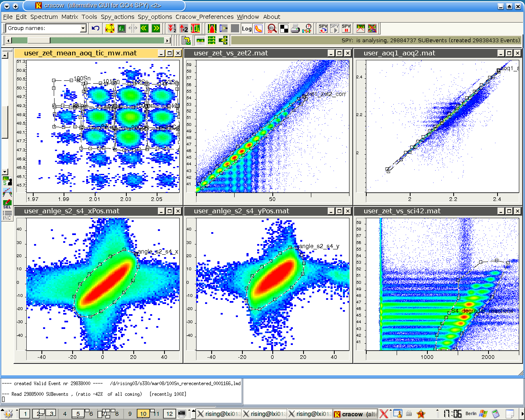This screenshot has height=420, width=525.
Task: Click the crossed-out grid icon
Action: 372,28
